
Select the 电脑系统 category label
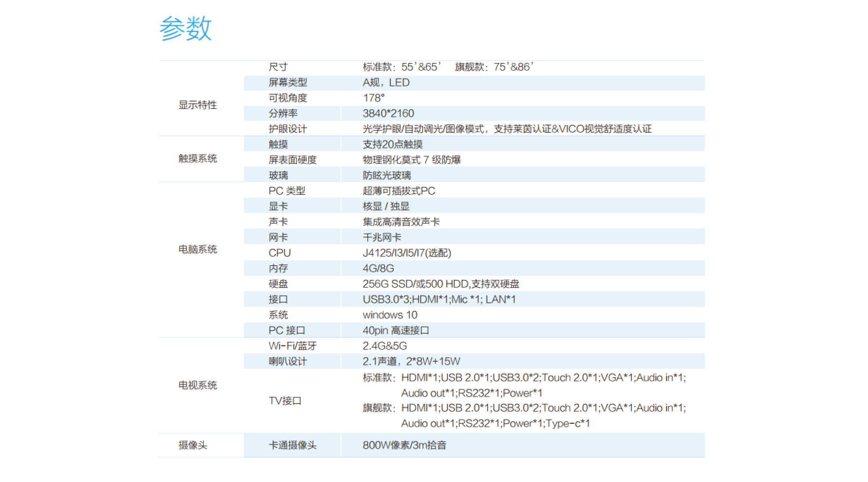point(198,249)
